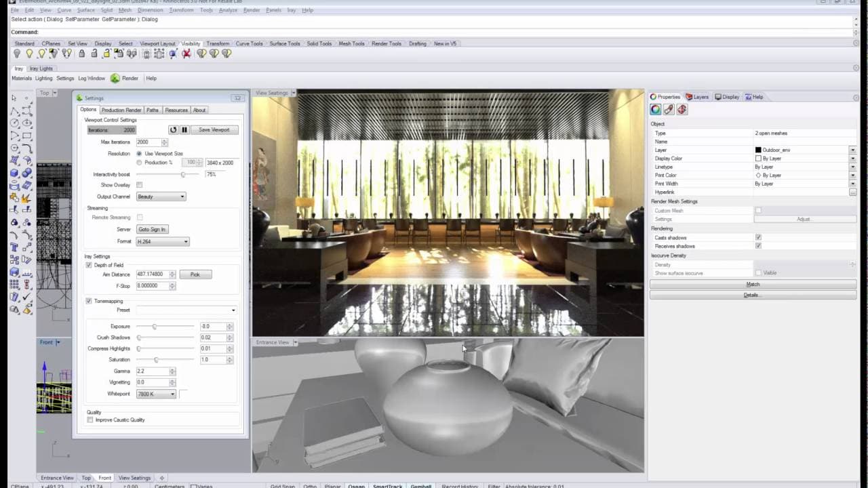Open the Output Channel Beauty dropdown

(x=161, y=197)
